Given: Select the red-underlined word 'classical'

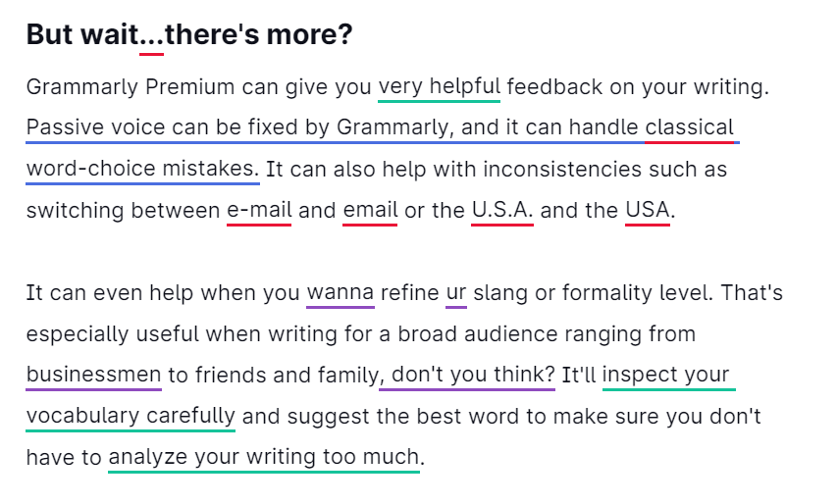Looking at the screenshot, I should pos(689,127).
